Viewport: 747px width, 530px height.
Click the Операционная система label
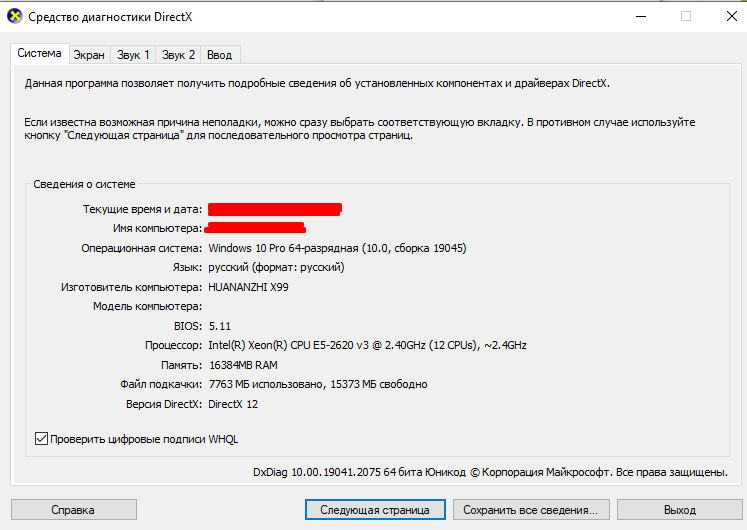141,248
